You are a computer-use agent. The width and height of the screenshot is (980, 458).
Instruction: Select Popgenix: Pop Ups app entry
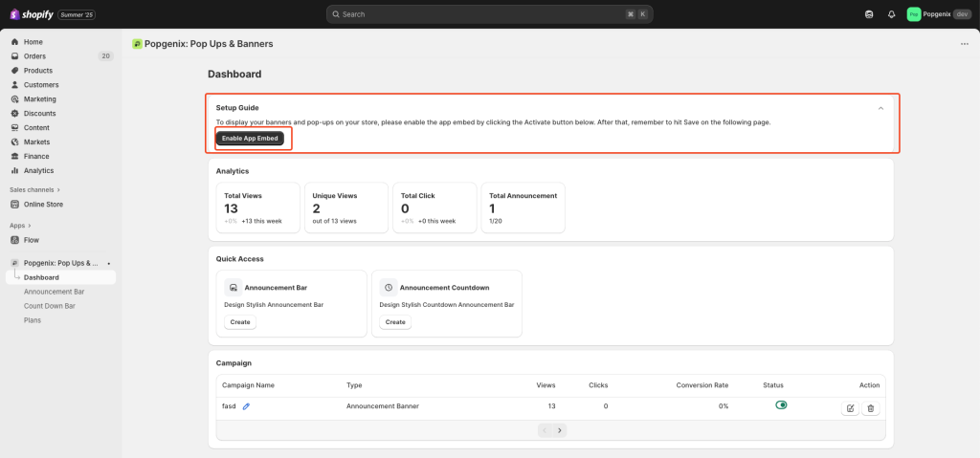click(x=60, y=263)
